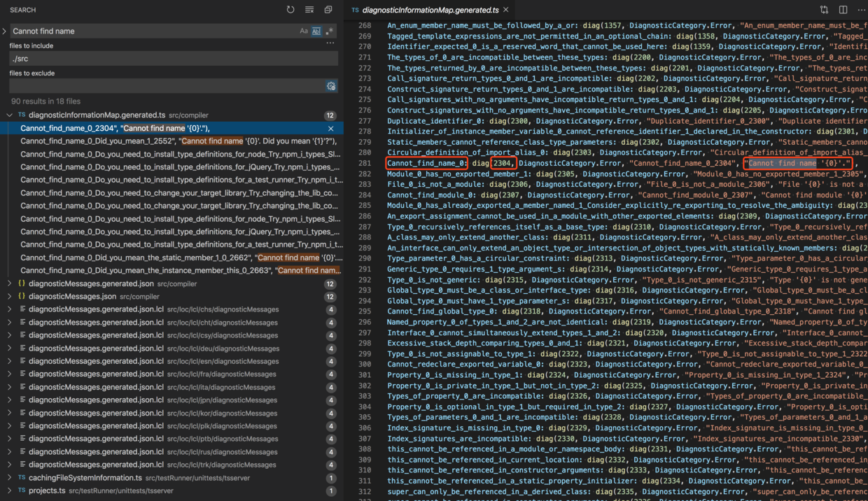Click 'File_0_is_not_a_module' on line 283
Viewport: 868px width, 501px height.
435,185
